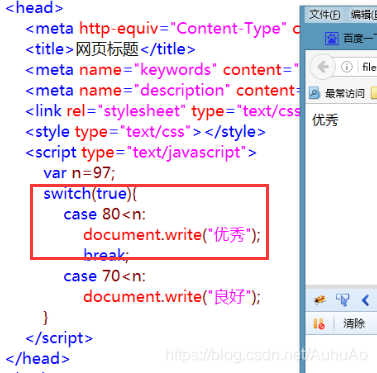The image size is (377, 373).
Task: Click the 网页标题 title text
Action: point(107,49)
